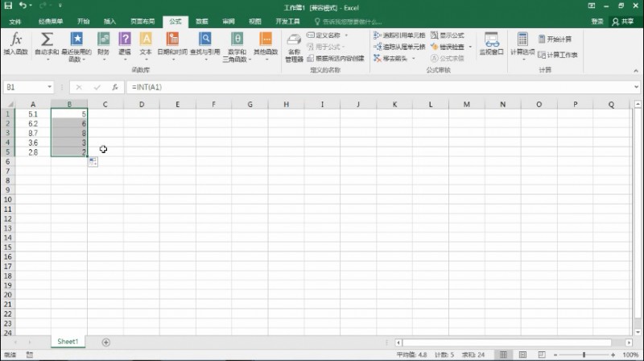
Task: Switch to Normal view in status bar
Action: 504,355
